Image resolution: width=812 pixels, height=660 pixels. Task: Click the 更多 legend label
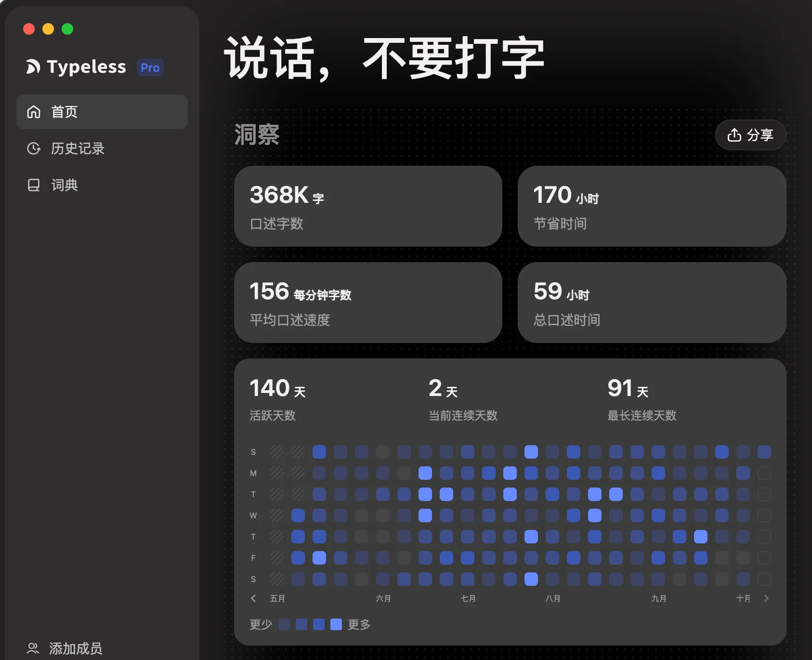359,624
